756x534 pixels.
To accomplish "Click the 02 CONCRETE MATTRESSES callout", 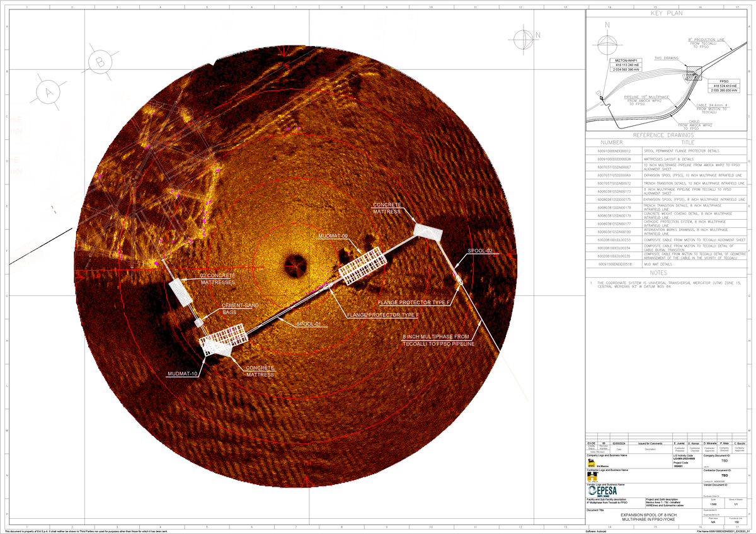I will [219, 280].
